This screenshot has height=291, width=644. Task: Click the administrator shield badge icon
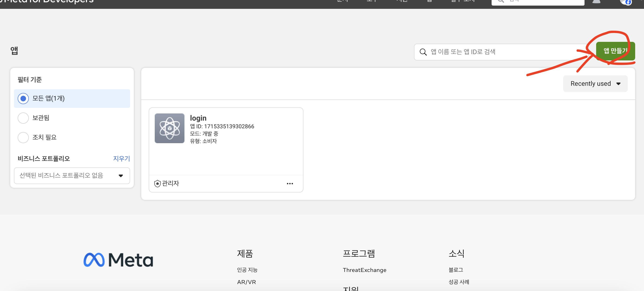[x=157, y=184]
